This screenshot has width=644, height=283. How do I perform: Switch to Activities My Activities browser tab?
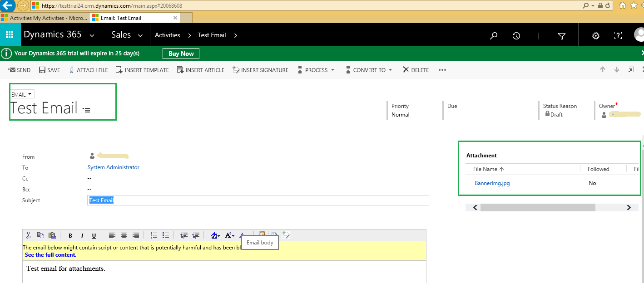pos(44,18)
